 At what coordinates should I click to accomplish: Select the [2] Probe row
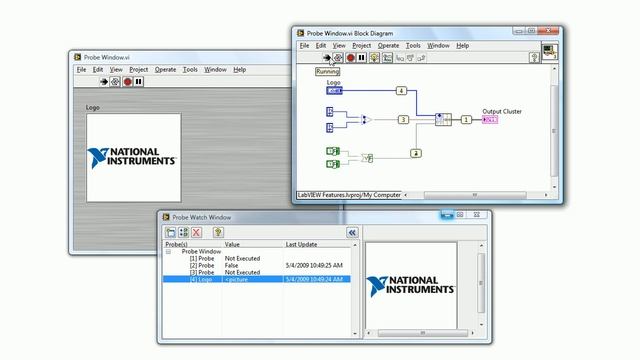click(x=256, y=265)
